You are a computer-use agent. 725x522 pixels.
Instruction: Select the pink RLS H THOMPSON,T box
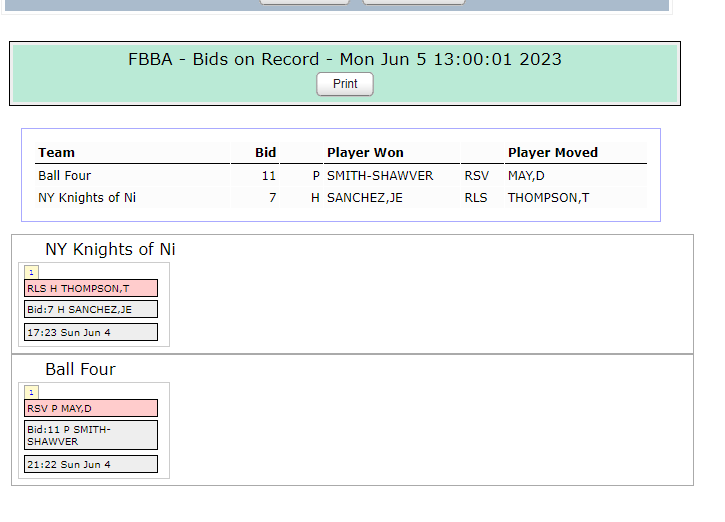click(91, 288)
